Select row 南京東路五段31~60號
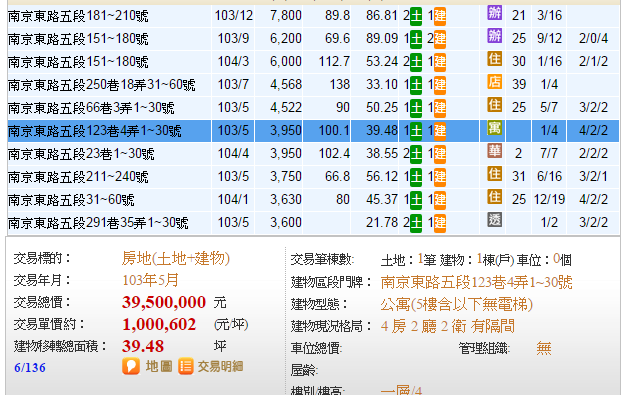 (313, 200)
